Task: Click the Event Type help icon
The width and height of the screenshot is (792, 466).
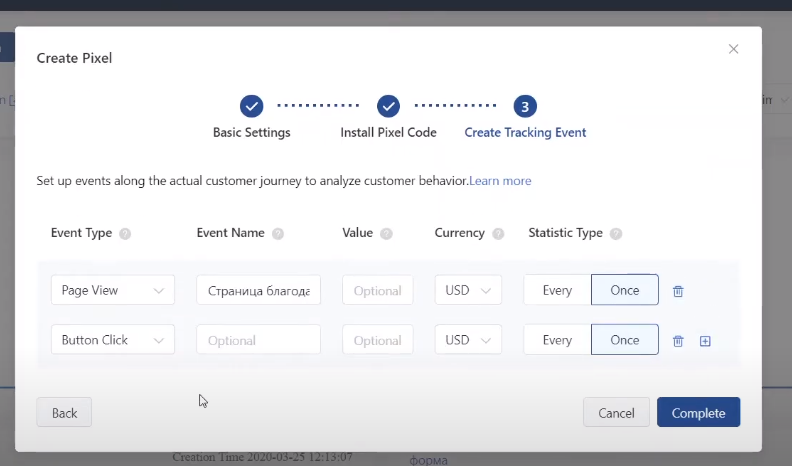Action: [125, 234]
